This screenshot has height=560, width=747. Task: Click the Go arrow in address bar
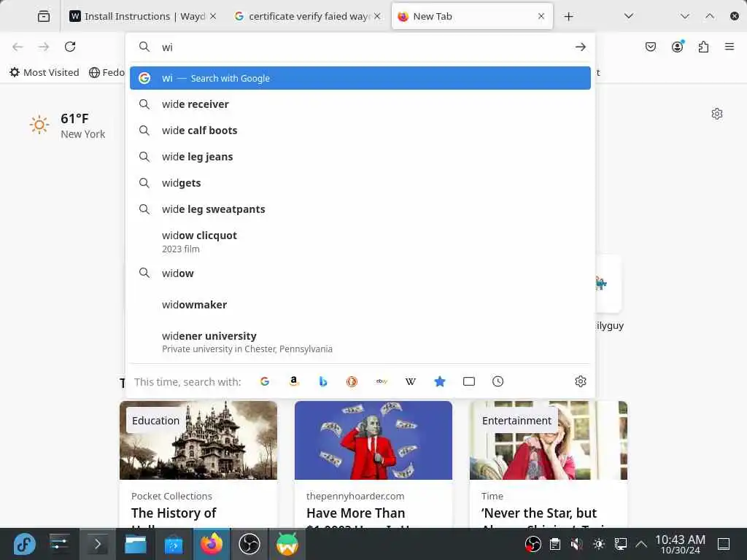coord(580,47)
